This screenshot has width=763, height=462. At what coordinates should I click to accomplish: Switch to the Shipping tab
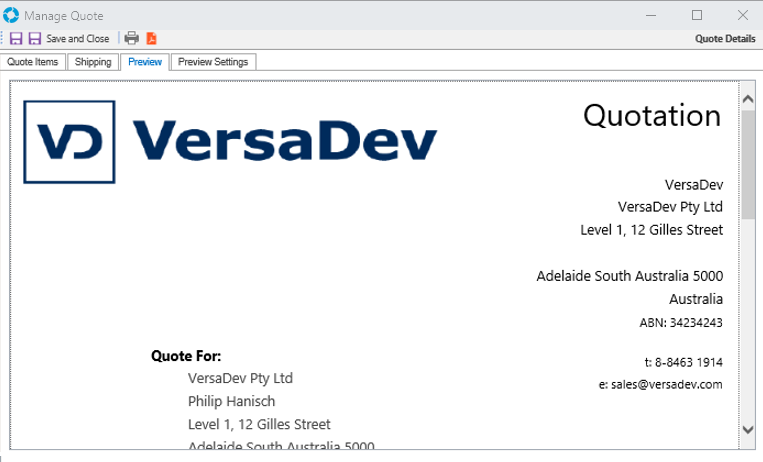click(93, 62)
